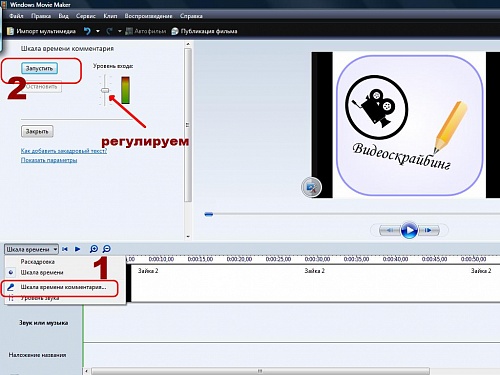Open the Клип menu
The image size is (500, 375).
[x=110, y=16]
